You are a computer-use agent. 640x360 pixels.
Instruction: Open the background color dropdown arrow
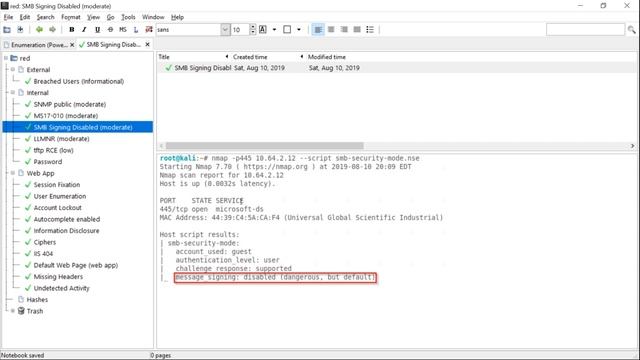coord(299,29)
